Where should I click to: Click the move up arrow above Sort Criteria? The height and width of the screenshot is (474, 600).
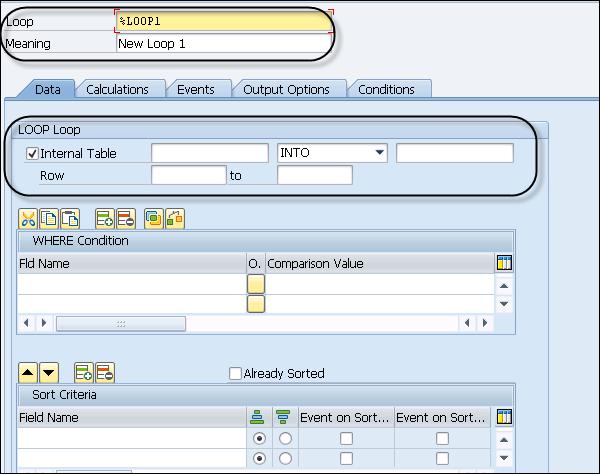tap(28, 373)
